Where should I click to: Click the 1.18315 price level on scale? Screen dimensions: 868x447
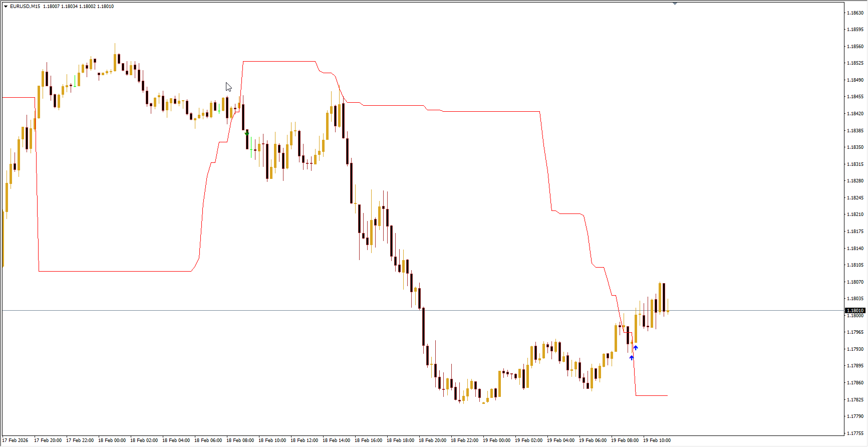[x=855, y=164]
